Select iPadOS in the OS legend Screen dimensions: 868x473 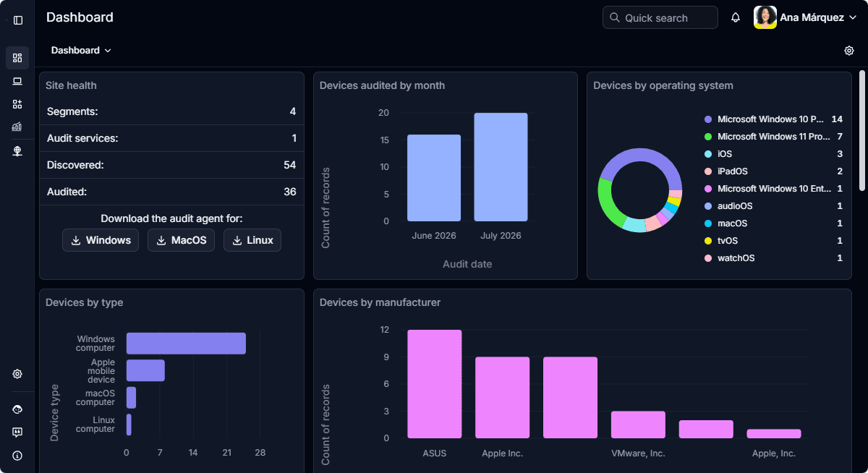(x=773, y=171)
